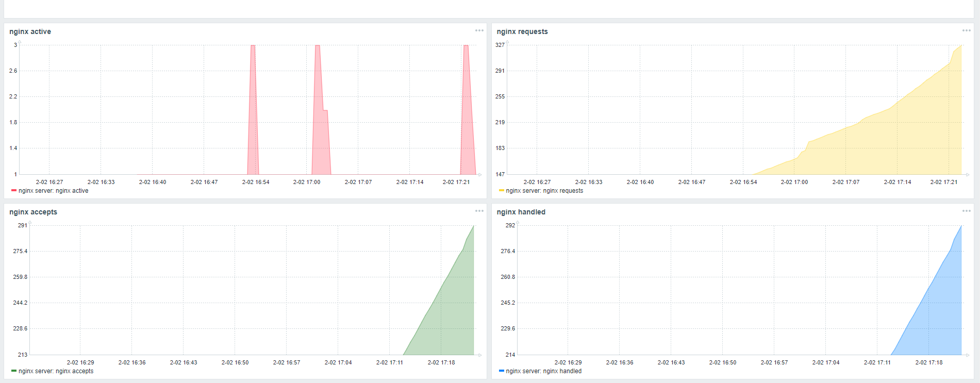Open the nginx handled widget options menu
980x383 pixels.
pyautogui.click(x=967, y=211)
